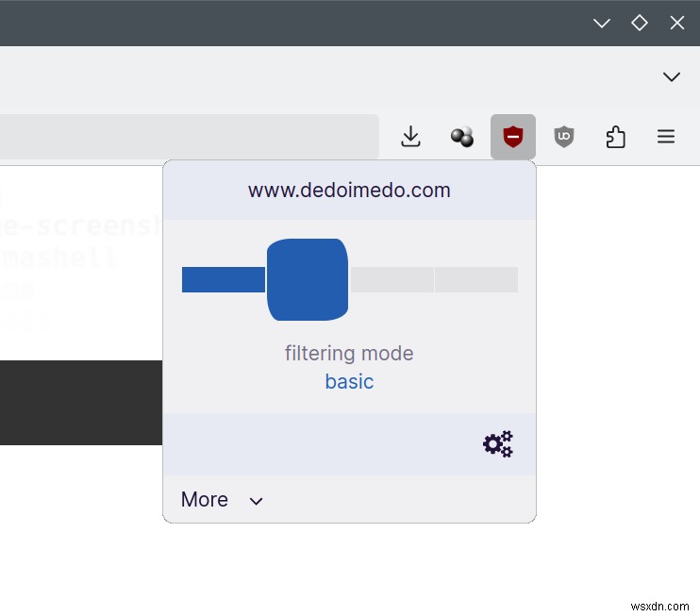Viewport: 700px width, 616px height.
Task: Maximize window with the diamond button
Action: tap(640, 23)
